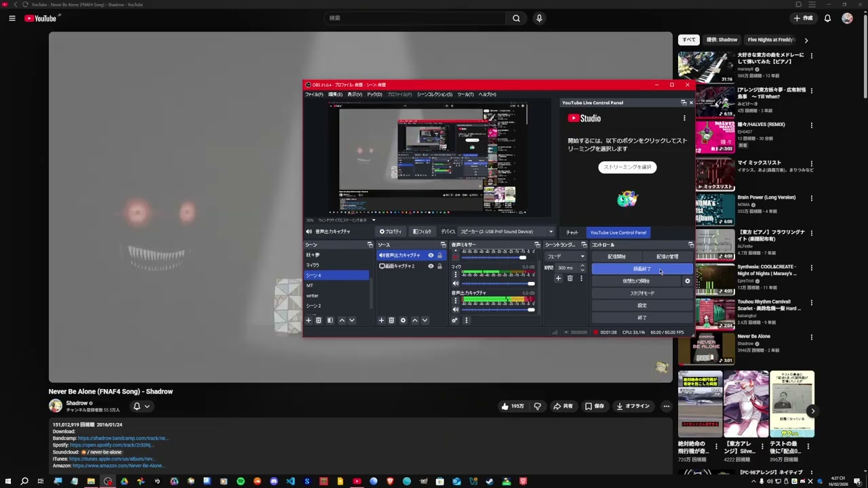Delete transition with the trash icon
868x488 pixels.
(x=570, y=278)
